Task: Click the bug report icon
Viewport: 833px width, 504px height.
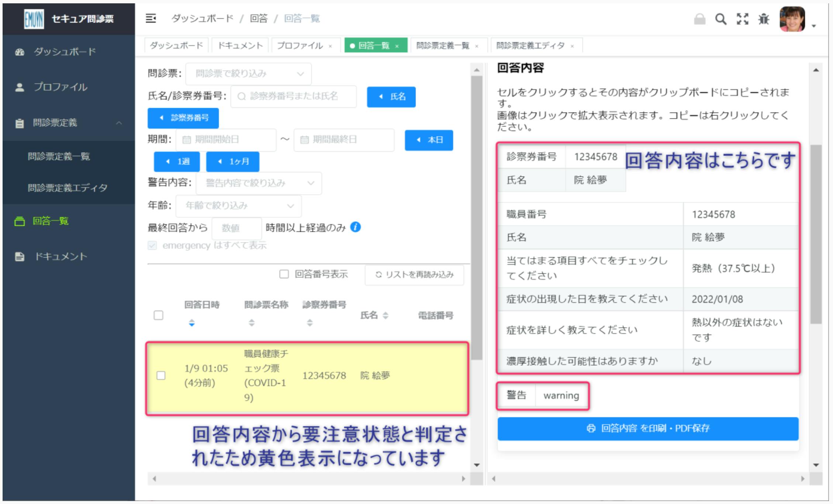Action: coord(764,19)
